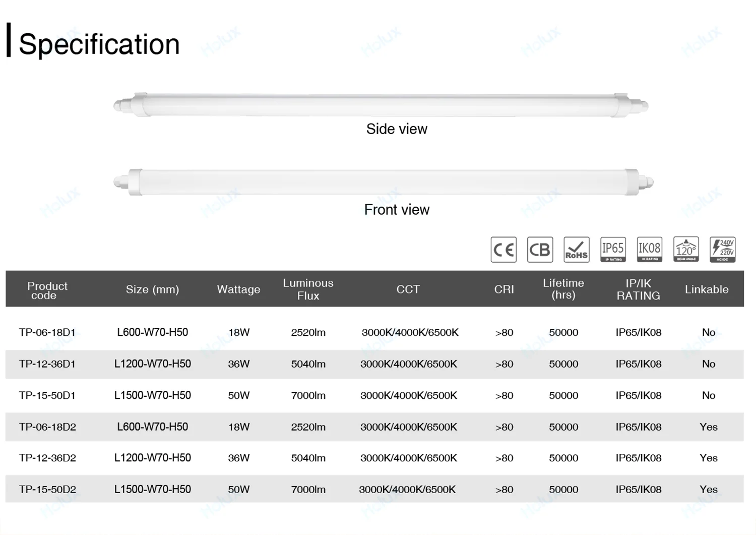Select the 36W wattage in TP-12-36D2 row
Screen dimensions: 756x535
(238, 458)
